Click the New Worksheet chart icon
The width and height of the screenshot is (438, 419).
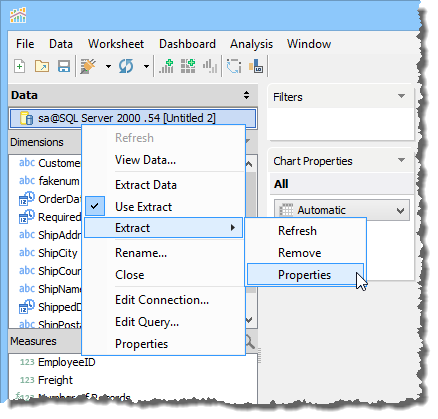click(166, 66)
